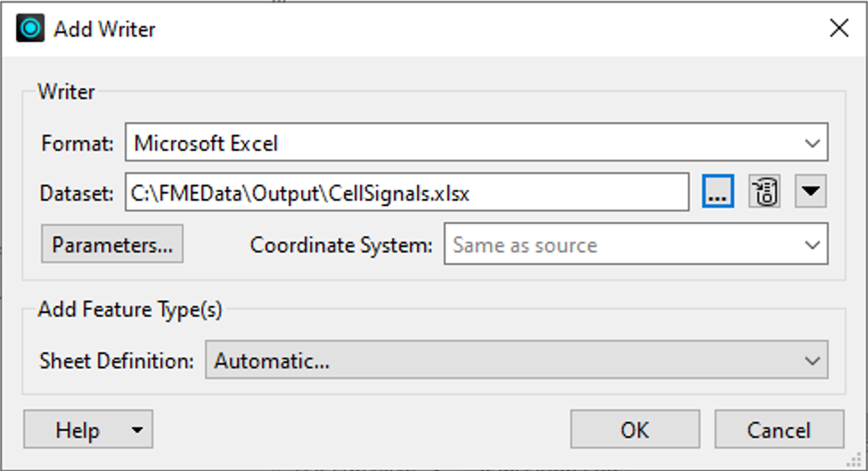Grab the dialog resize grip corner
This screenshot has height=471, width=868.
(856, 459)
